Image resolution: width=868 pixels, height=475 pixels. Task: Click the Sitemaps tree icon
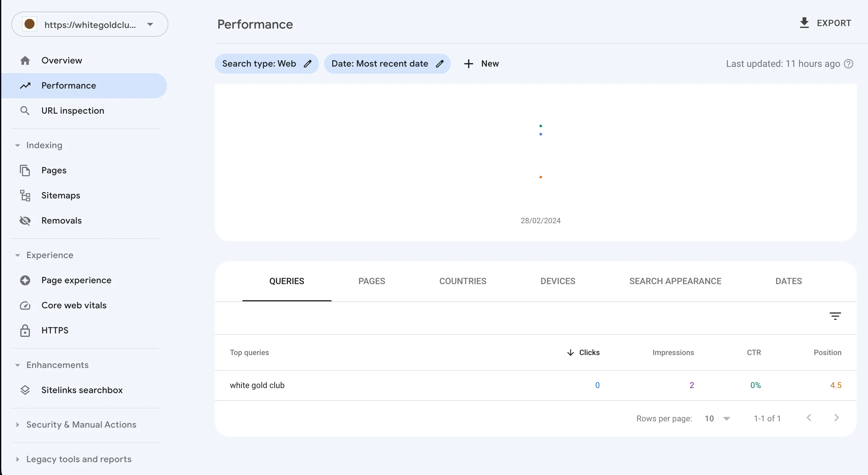25,195
